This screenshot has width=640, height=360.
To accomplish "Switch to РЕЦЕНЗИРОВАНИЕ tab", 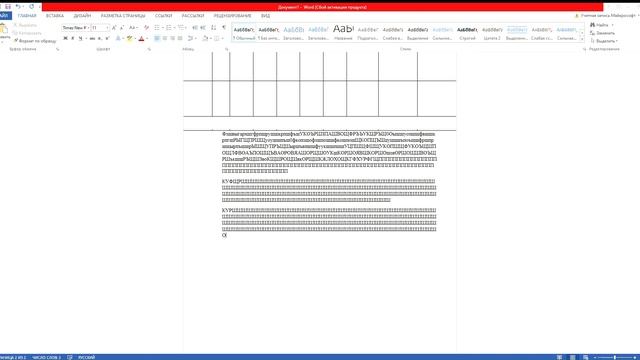I will [x=232, y=16].
